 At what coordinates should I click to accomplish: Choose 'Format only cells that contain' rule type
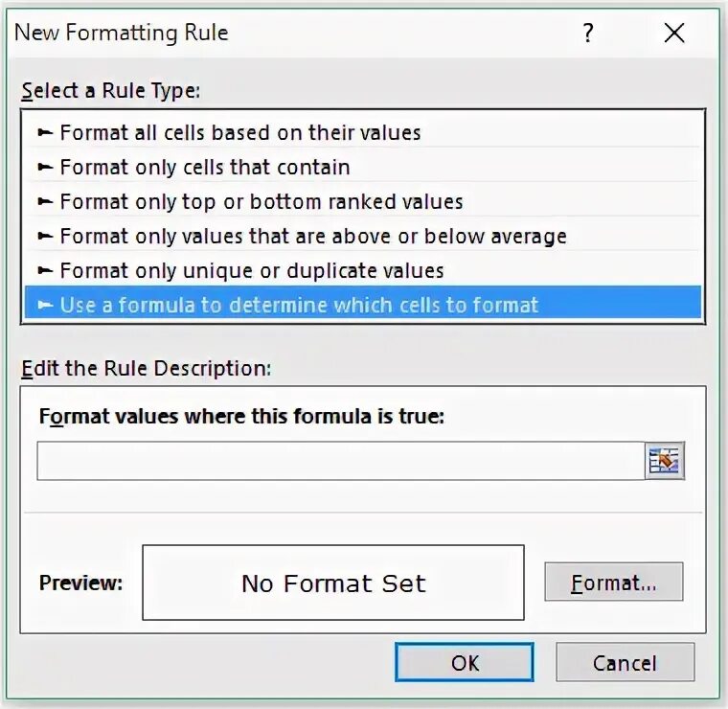363,167
